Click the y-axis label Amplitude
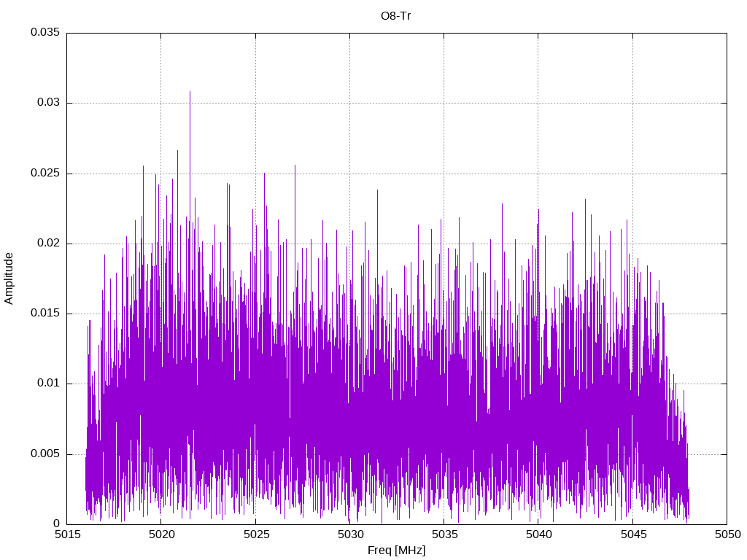The width and height of the screenshot is (747, 560). [9, 279]
